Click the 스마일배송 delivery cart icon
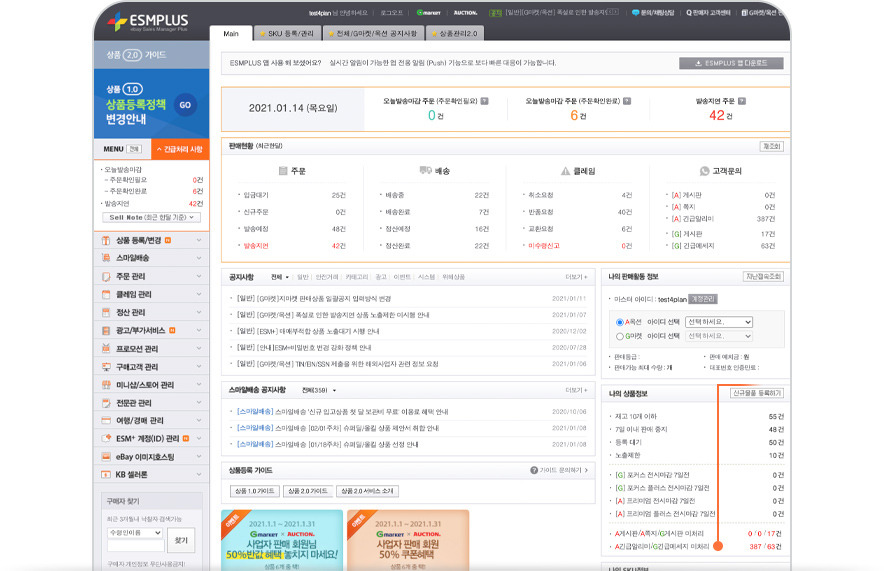 pyautogui.click(x=105, y=258)
